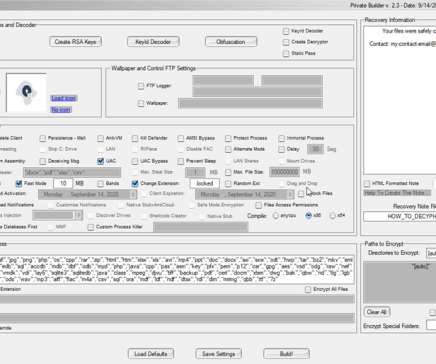
Task: Toggle the Wallpaper checkbox
Action: pyautogui.click(x=141, y=103)
